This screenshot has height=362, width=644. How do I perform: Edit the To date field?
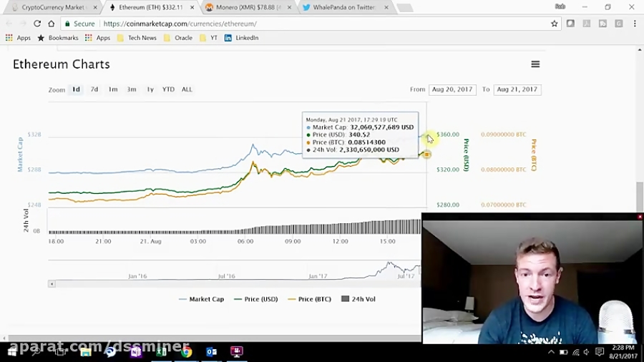coord(517,89)
